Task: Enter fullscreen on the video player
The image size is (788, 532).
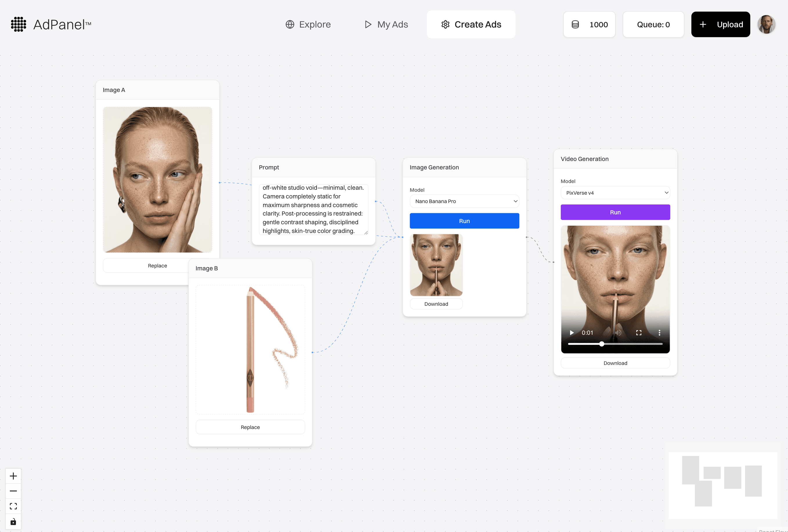Action: click(x=639, y=333)
